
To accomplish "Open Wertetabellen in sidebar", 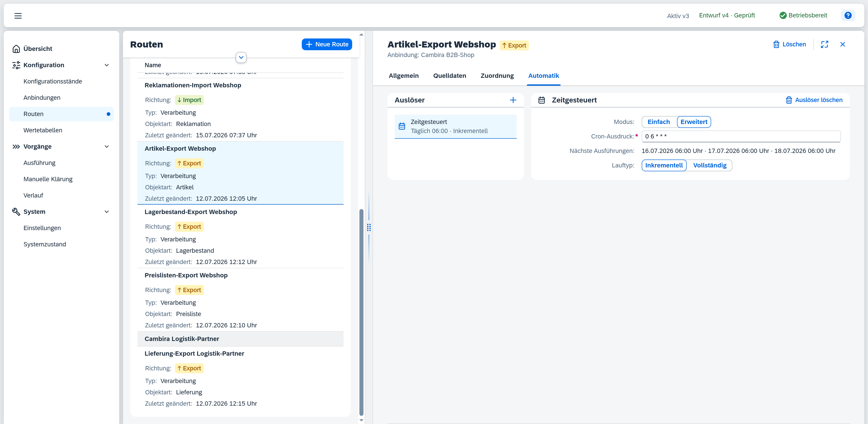I will click(x=61, y=131).
